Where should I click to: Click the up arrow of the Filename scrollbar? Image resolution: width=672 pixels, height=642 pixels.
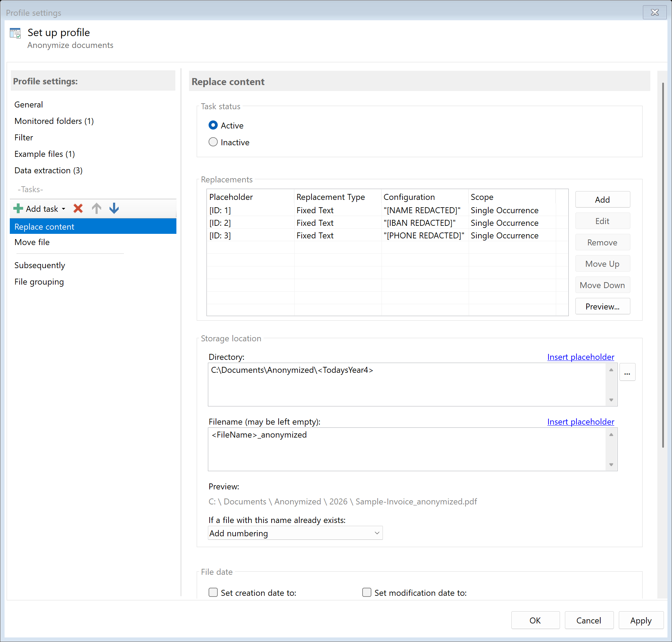(611, 434)
